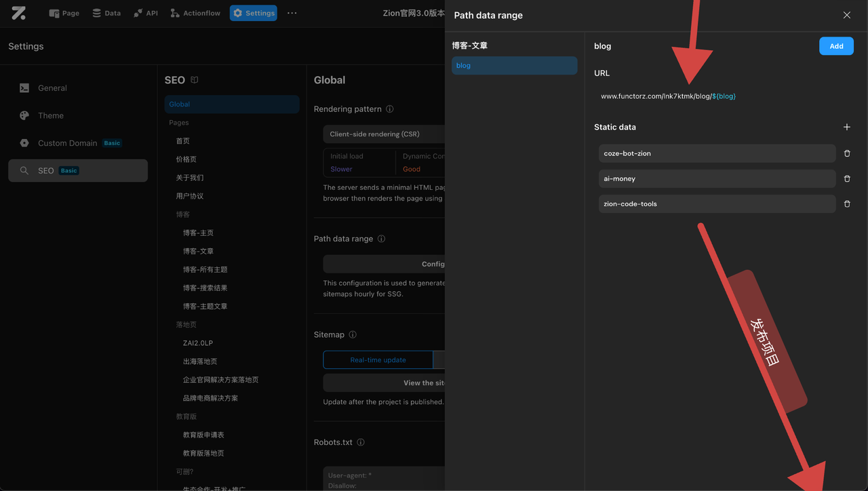Open the Actionflow tab
The image size is (868, 491).
coord(195,13)
